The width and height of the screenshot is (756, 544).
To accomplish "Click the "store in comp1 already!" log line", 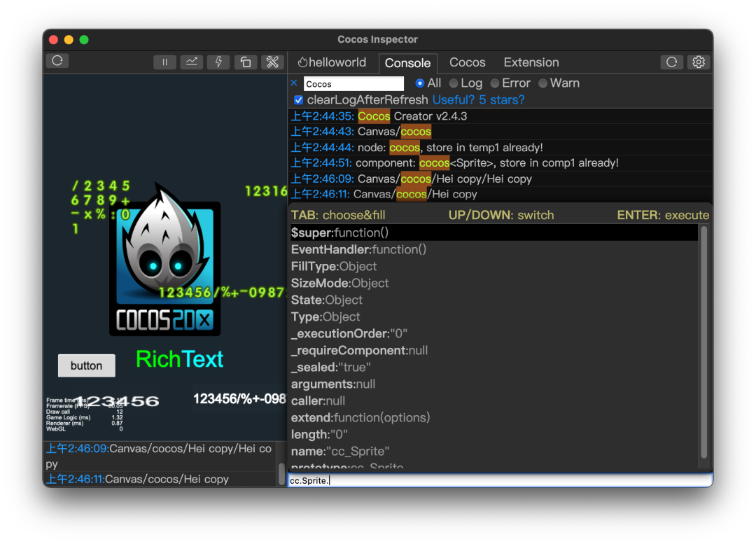I will 500,163.
